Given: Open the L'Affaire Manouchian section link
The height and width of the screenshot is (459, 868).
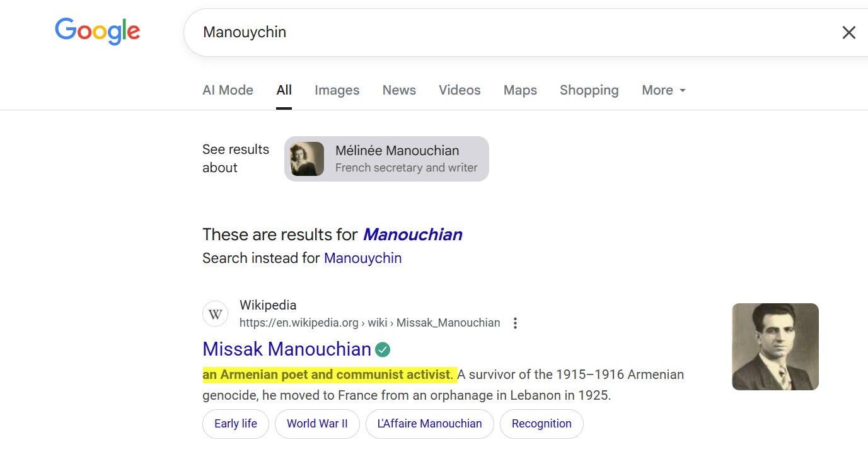Looking at the screenshot, I should 429,424.
